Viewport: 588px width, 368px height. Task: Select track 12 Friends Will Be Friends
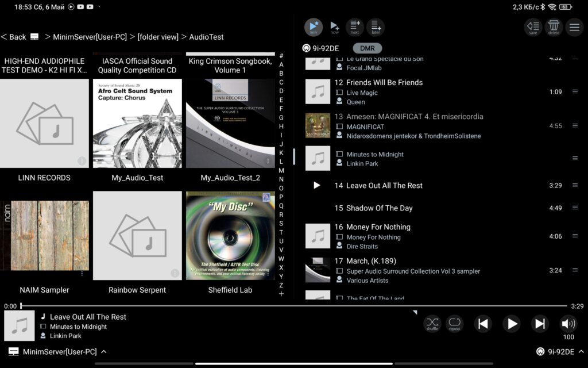coord(443,91)
